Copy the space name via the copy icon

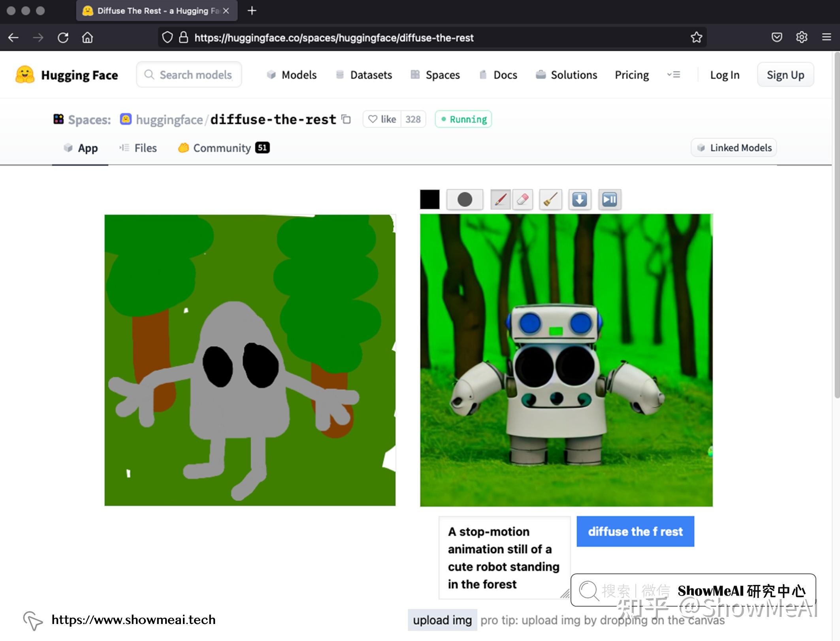point(346,119)
